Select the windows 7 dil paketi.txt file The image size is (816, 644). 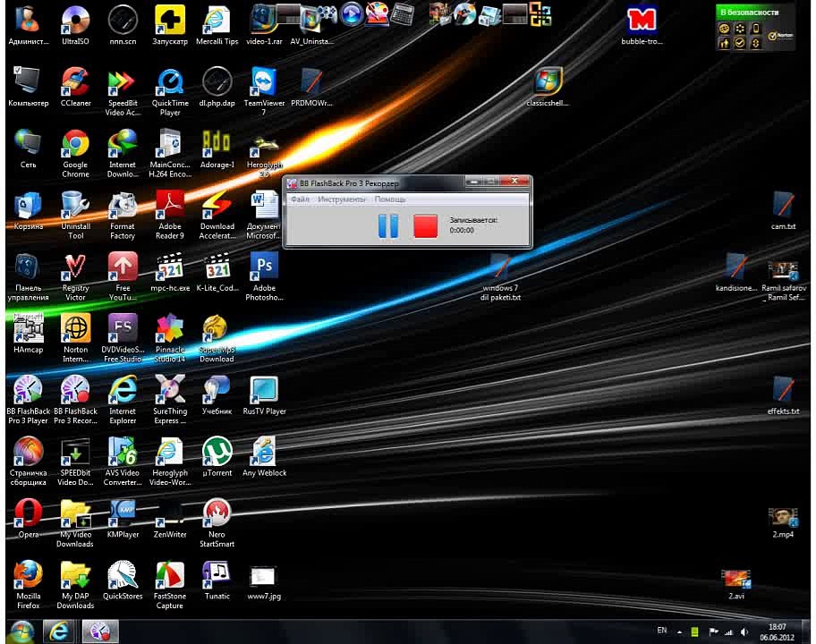pos(500,276)
